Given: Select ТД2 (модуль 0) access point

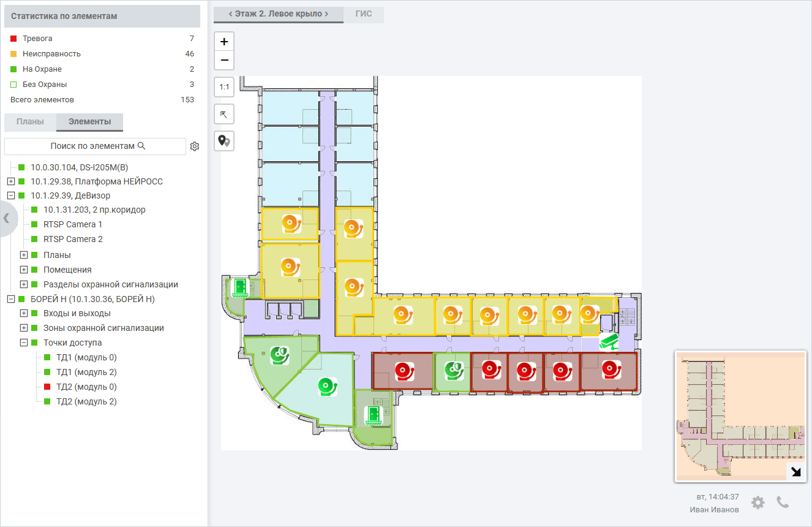Looking at the screenshot, I should (x=86, y=387).
